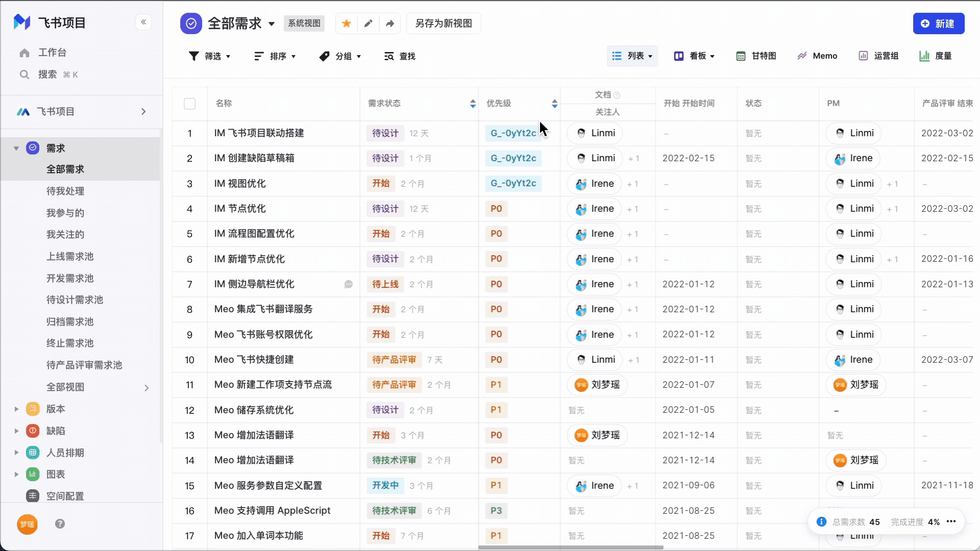Click the 系统视图 label tag
980x551 pixels.
pyautogui.click(x=304, y=23)
